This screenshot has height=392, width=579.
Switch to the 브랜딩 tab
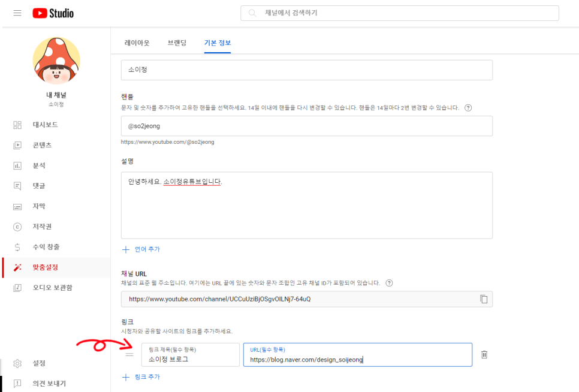coord(177,43)
